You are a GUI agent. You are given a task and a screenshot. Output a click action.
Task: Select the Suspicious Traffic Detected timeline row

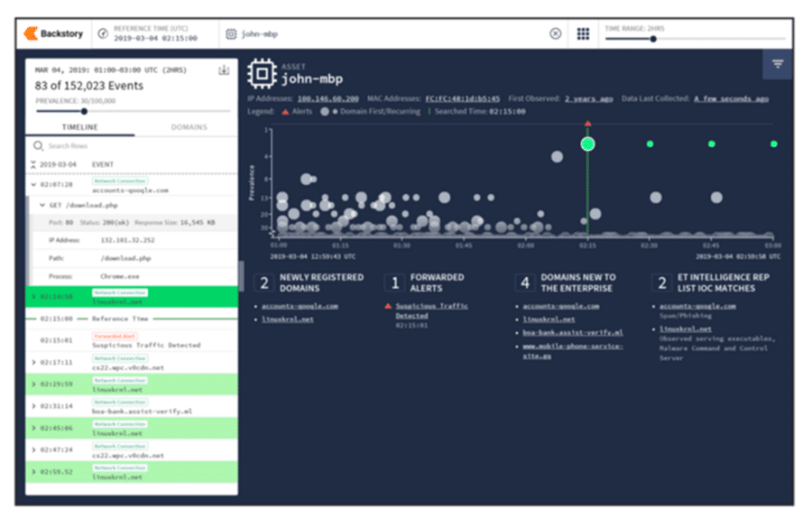[132, 340]
